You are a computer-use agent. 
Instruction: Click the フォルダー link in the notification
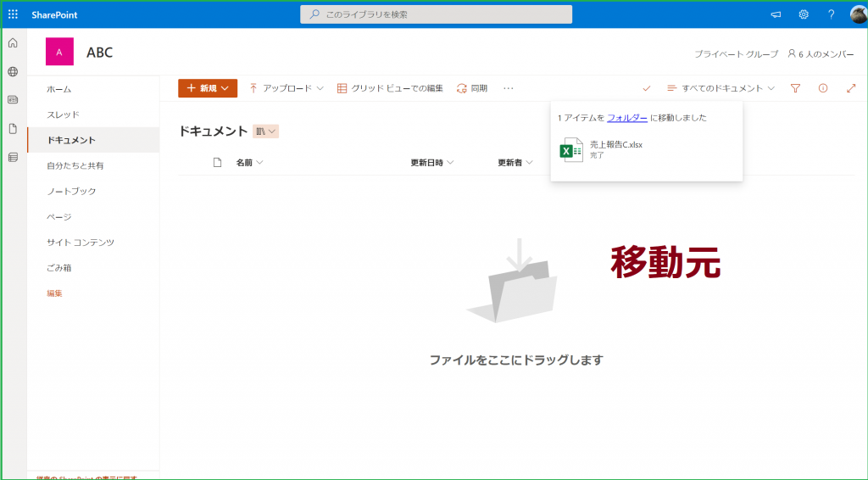[x=627, y=118]
